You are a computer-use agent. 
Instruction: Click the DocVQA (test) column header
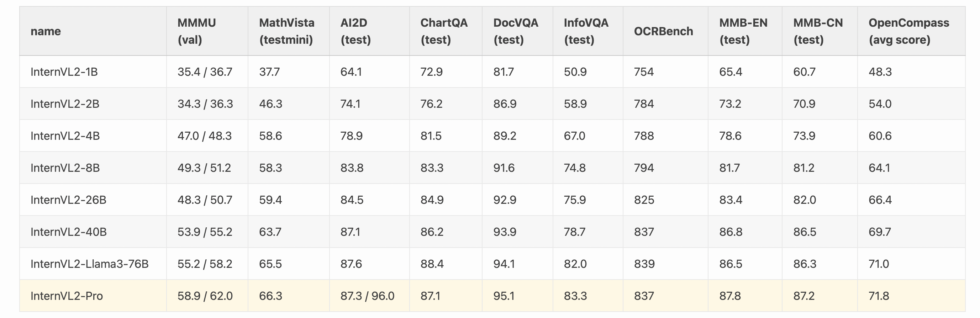[x=516, y=31]
